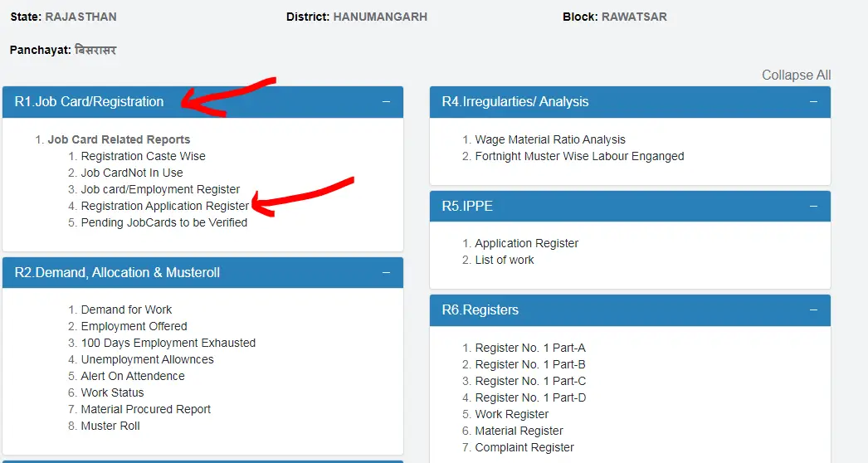Image resolution: width=868 pixels, height=463 pixels.
Task: Open 100 Days Employment Exhausted report
Action: coord(168,343)
